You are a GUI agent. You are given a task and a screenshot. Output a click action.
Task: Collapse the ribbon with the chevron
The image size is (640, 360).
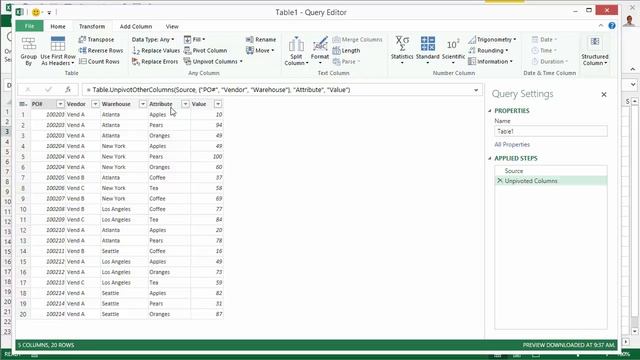tap(601, 26)
